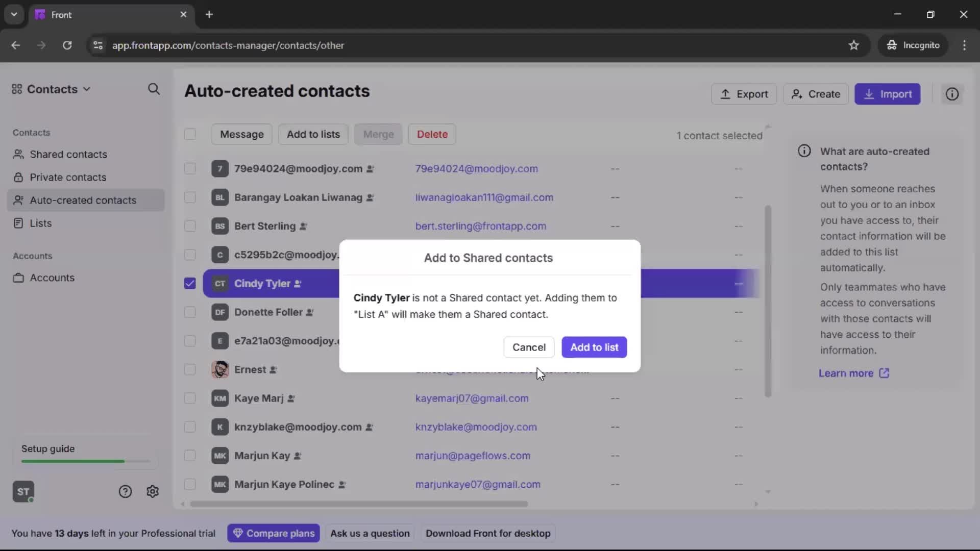Click the ST workspace avatar
Viewport: 980px width, 551px height.
[x=23, y=491]
